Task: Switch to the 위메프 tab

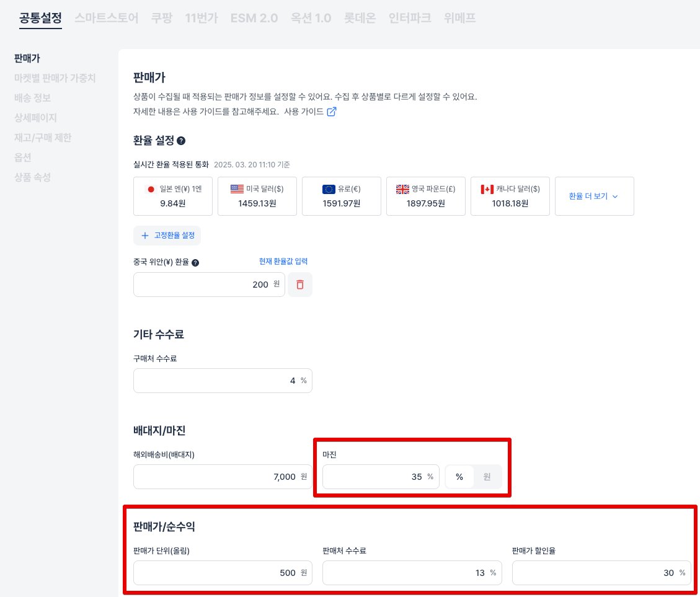Action: pos(460,19)
